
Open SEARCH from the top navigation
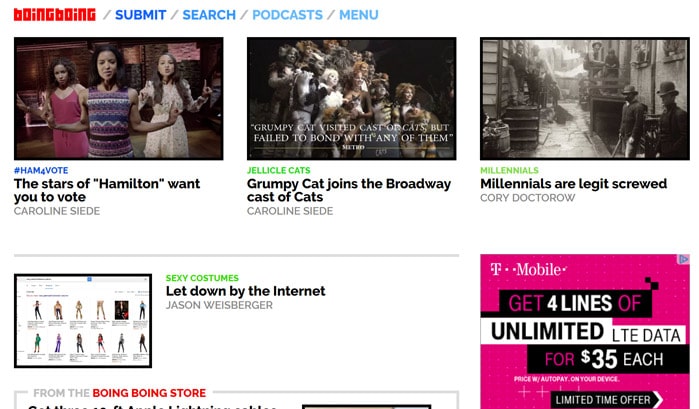pos(209,15)
